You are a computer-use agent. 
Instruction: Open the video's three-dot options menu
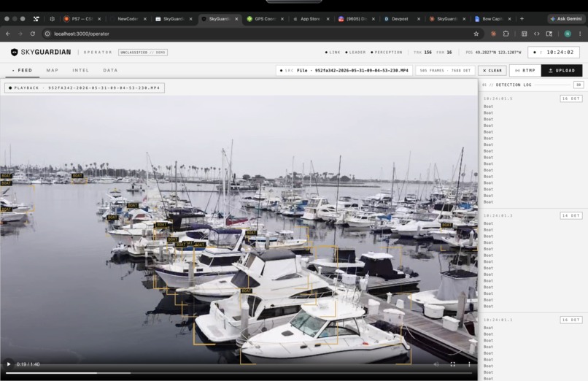coord(469,364)
